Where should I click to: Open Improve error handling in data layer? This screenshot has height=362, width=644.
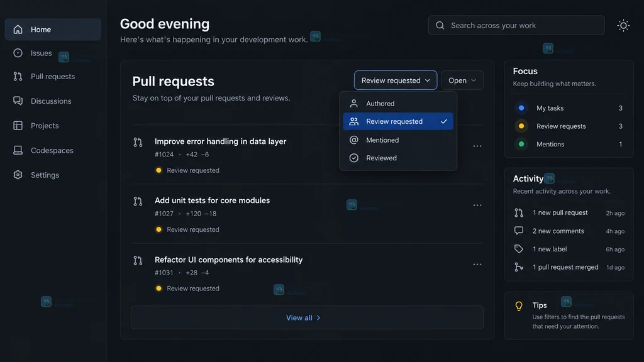(x=221, y=141)
